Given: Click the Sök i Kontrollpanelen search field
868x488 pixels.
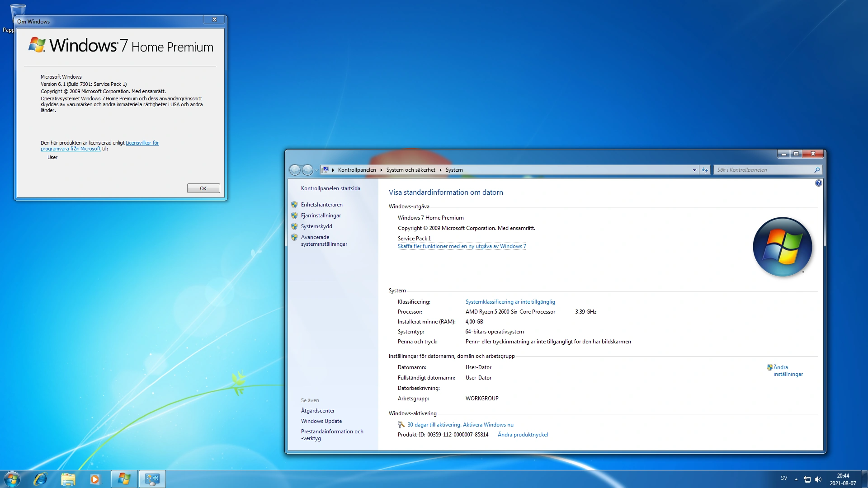Looking at the screenshot, I should pos(764,170).
